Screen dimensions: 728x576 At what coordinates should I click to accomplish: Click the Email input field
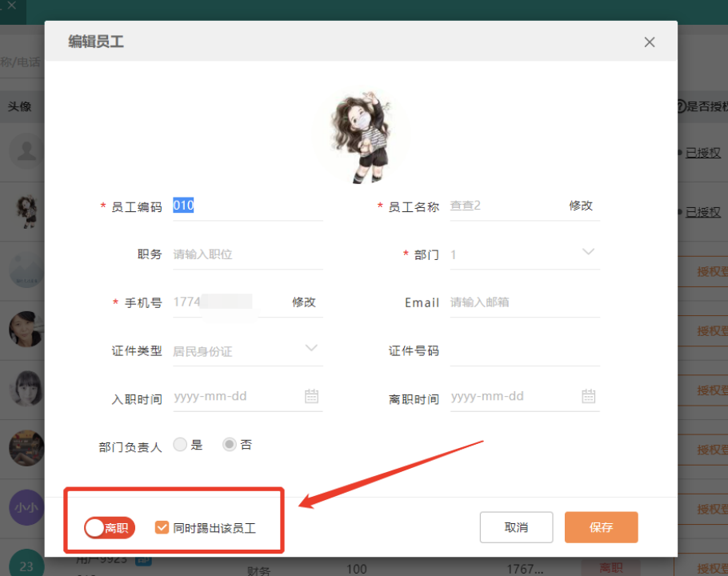point(523,302)
